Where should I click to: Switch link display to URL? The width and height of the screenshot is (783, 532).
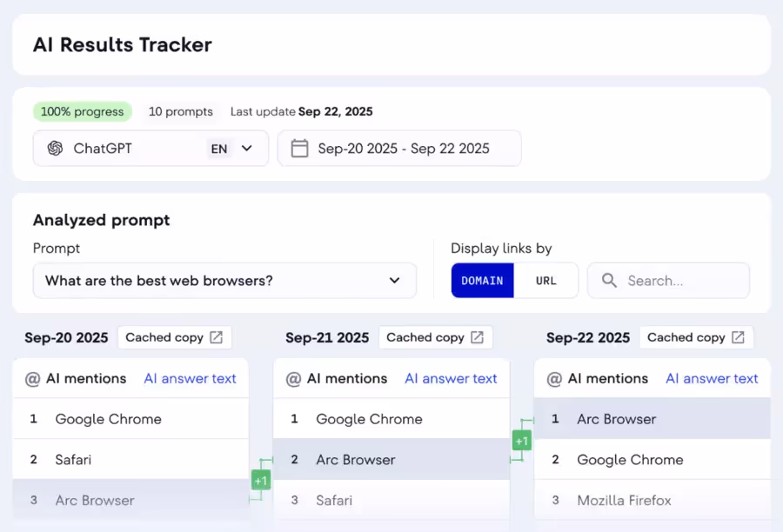(547, 280)
